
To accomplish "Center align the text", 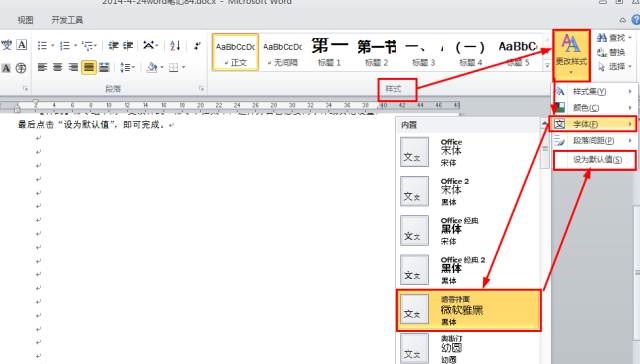I will 58,67.
